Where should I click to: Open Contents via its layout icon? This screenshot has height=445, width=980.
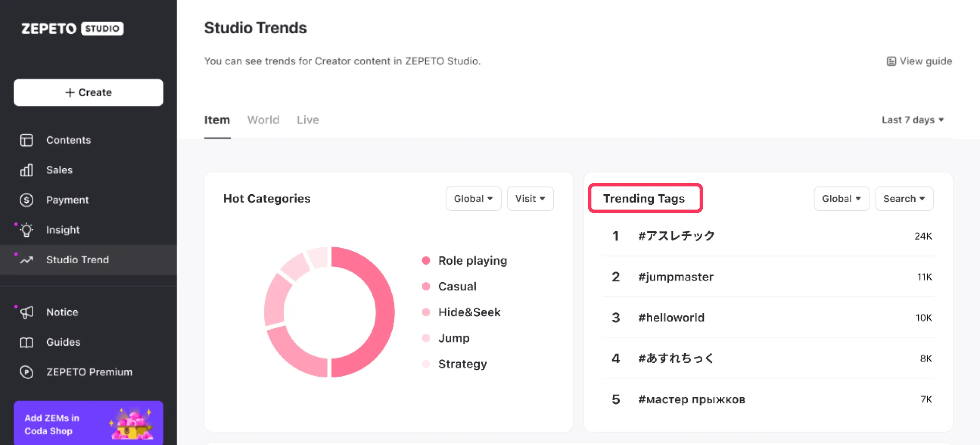26,140
